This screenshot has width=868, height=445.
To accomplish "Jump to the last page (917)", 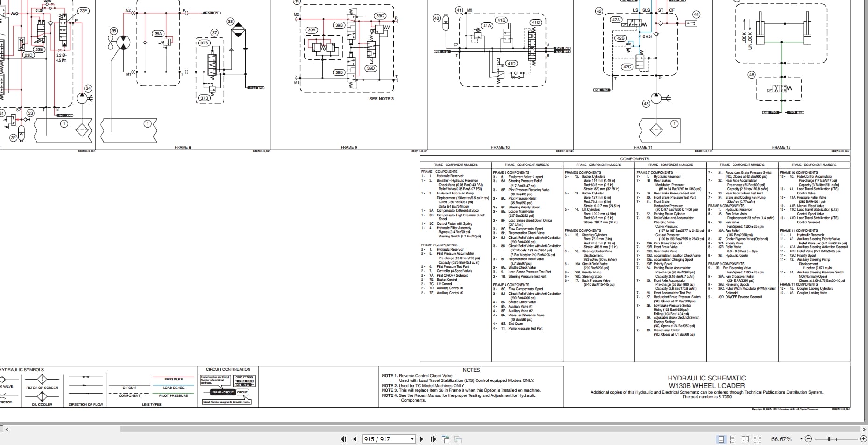I will click(x=434, y=439).
